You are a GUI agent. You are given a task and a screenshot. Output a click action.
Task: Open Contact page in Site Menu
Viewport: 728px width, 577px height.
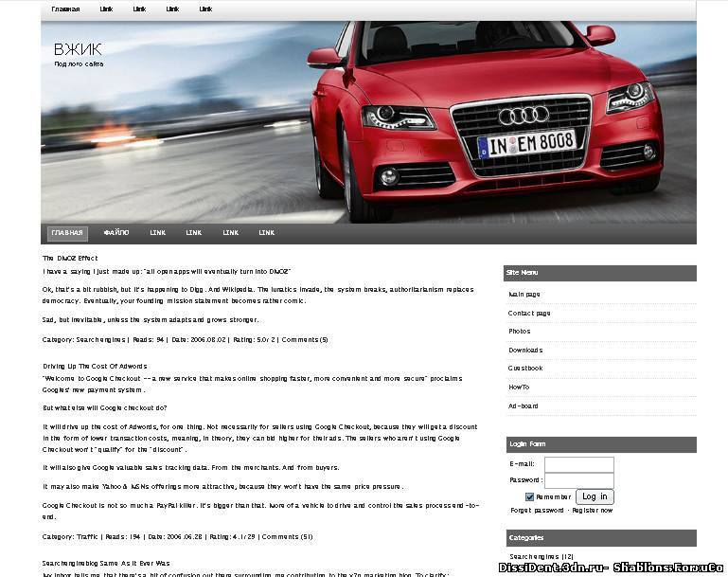(529, 313)
